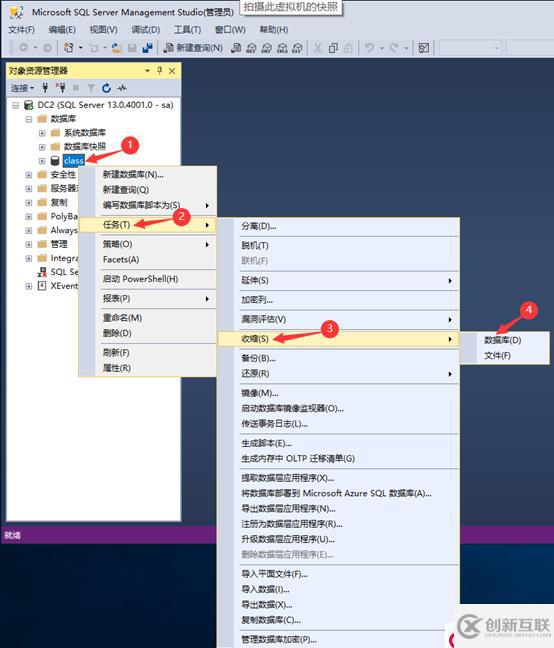Open the 文件(F) menu in menu bar

[x=21, y=30]
